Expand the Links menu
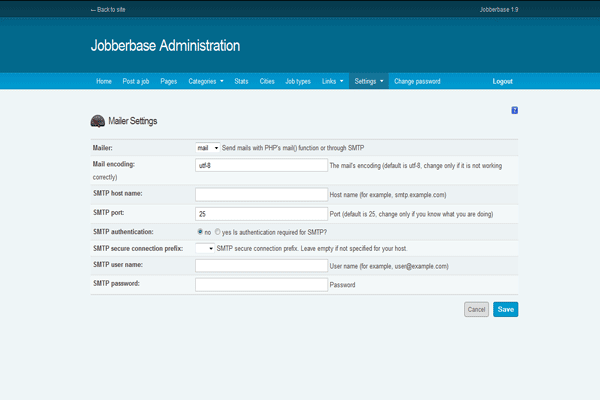The height and width of the screenshot is (400, 600). (x=333, y=81)
